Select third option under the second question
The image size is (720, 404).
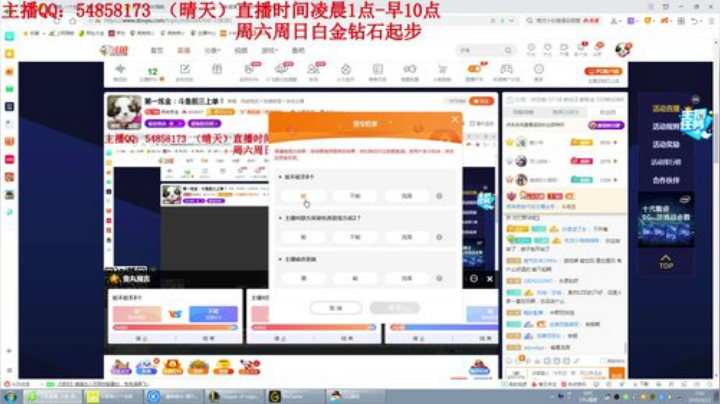coord(407,237)
